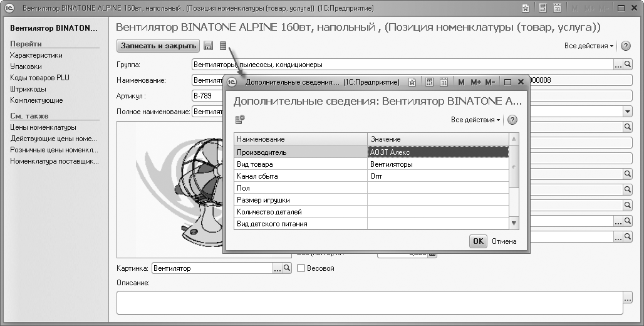Image resolution: width=644 pixels, height=326 pixels.
Task: Click the edit properties icon in dialog toolbar
Action: point(240,120)
